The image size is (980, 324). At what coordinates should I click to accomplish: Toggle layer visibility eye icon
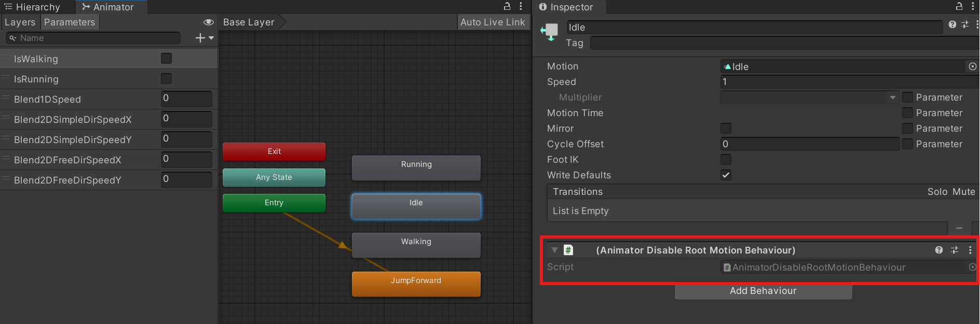pos(208,22)
